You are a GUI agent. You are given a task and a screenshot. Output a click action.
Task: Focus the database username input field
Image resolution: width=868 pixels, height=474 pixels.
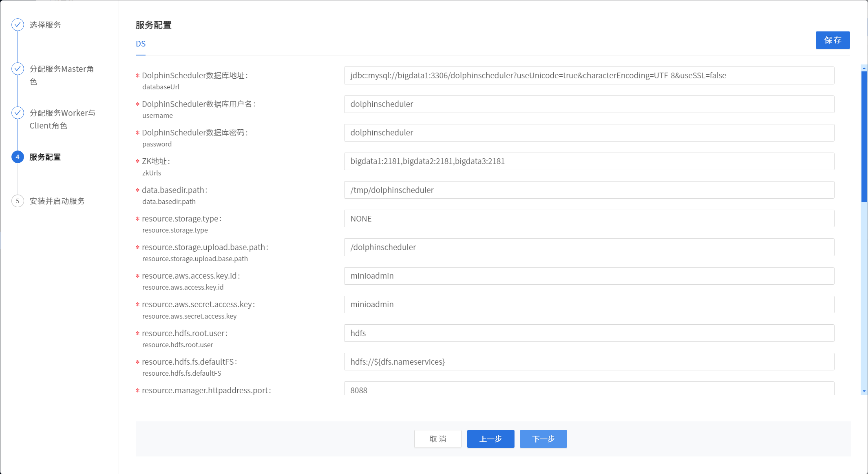point(589,104)
